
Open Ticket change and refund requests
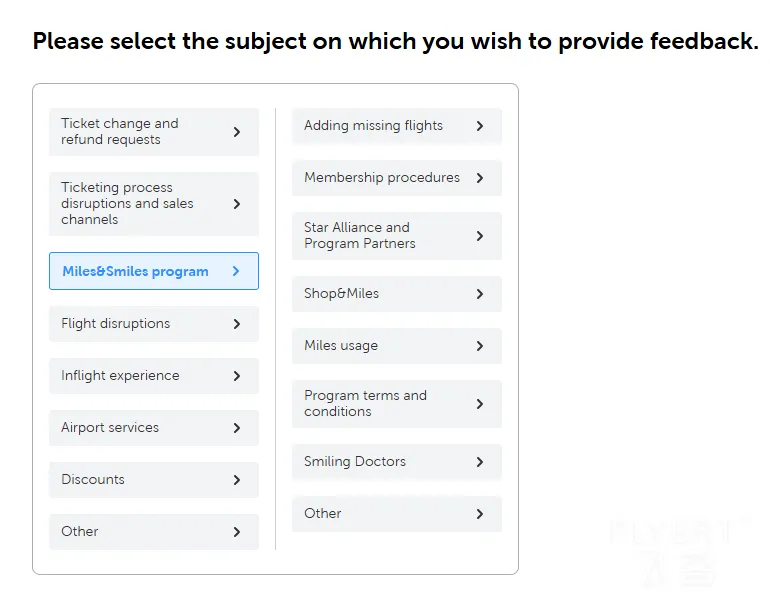(154, 132)
